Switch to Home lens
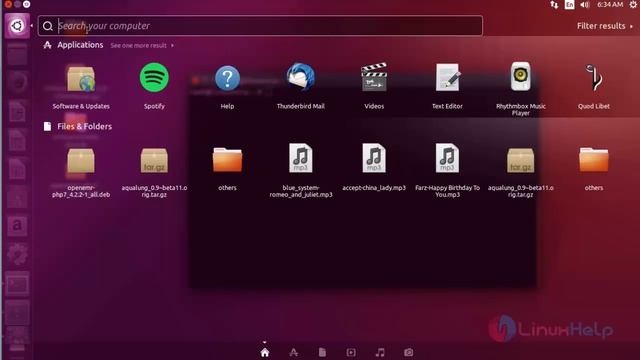This screenshot has height=360, width=640. click(265, 352)
